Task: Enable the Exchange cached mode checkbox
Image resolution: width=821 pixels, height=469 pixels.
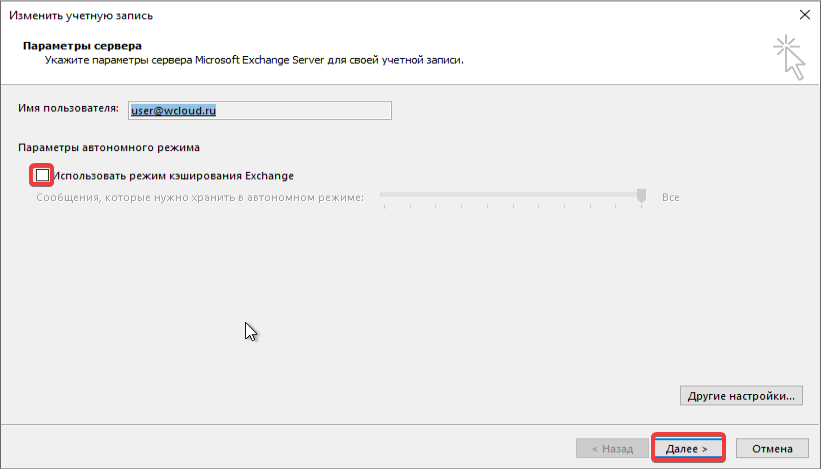Action: point(42,175)
